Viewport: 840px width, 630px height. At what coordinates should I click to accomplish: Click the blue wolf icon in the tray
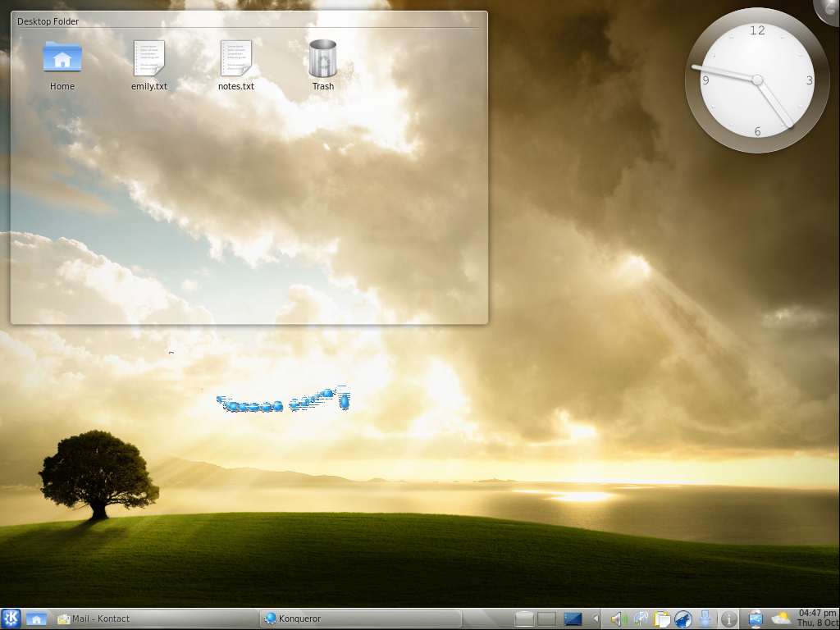tap(683, 619)
